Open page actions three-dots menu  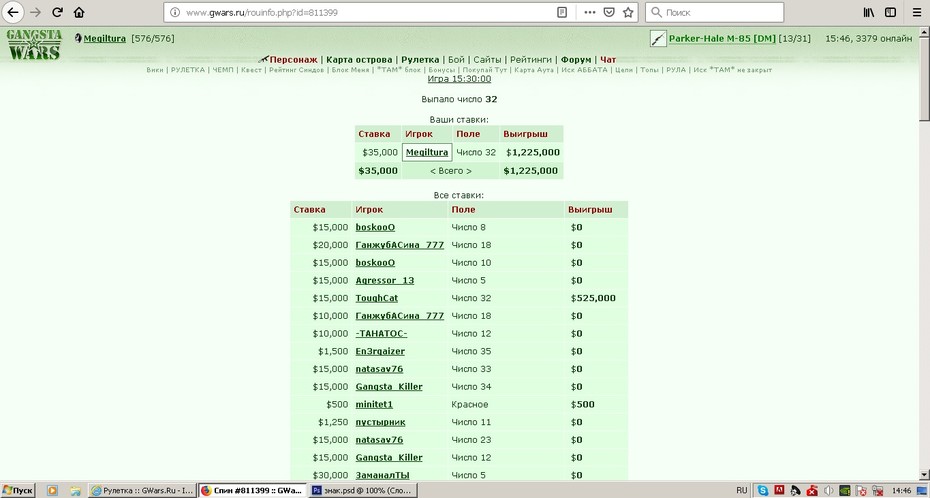pyautogui.click(x=590, y=12)
